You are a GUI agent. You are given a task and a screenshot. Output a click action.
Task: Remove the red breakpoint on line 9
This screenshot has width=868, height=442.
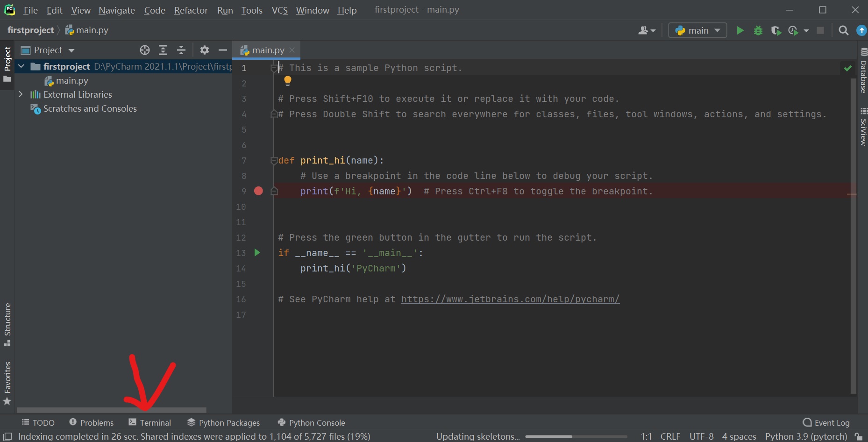[258, 191]
